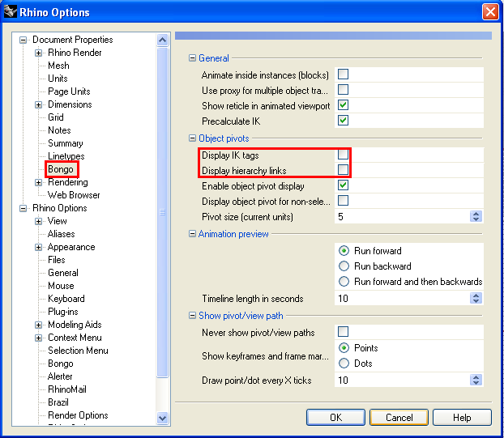Open the Keyboard options page
The image size is (504, 438).
pyautogui.click(x=66, y=299)
